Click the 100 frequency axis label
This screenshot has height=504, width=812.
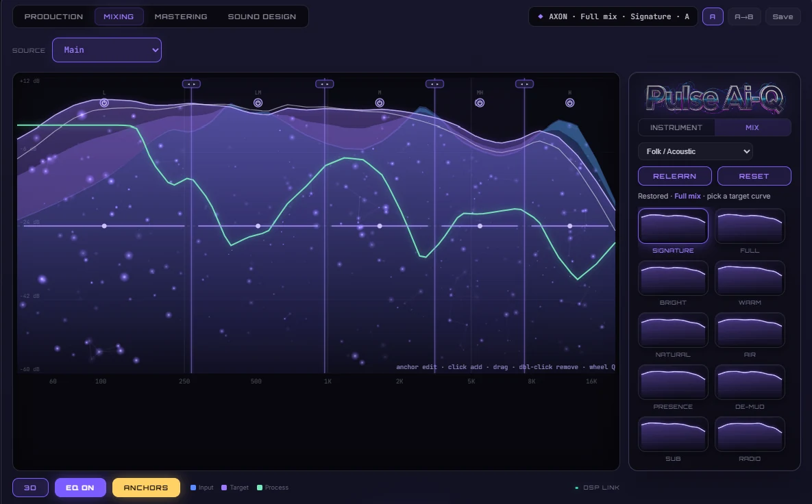pos(101,381)
